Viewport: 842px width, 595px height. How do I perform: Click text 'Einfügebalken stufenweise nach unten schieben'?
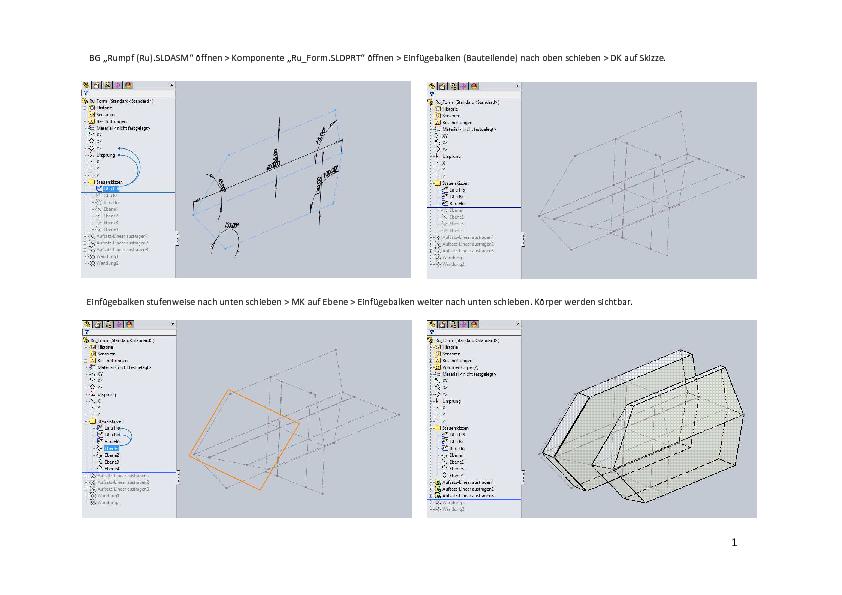point(184,302)
